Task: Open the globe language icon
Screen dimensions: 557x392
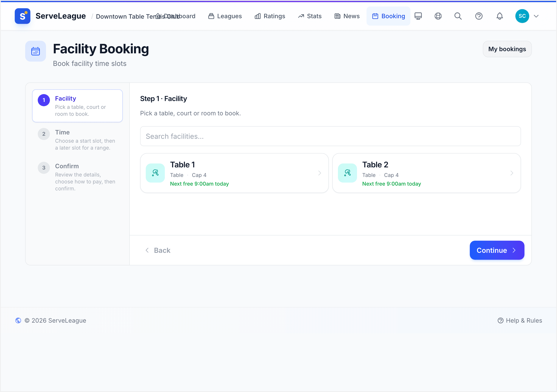Action: tap(438, 16)
